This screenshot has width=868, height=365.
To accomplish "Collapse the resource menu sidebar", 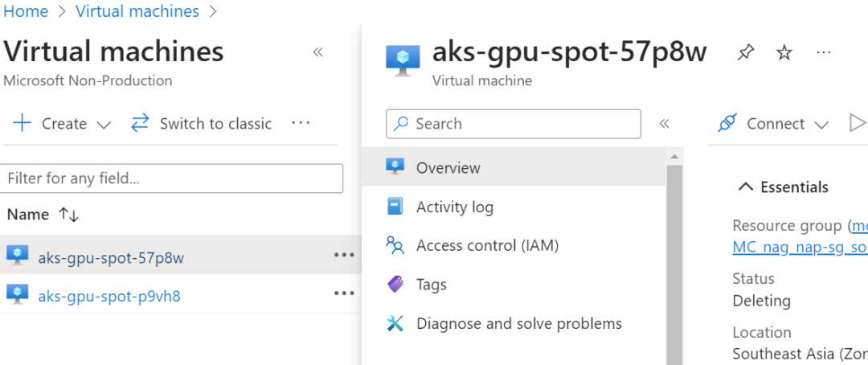I will 665,124.
